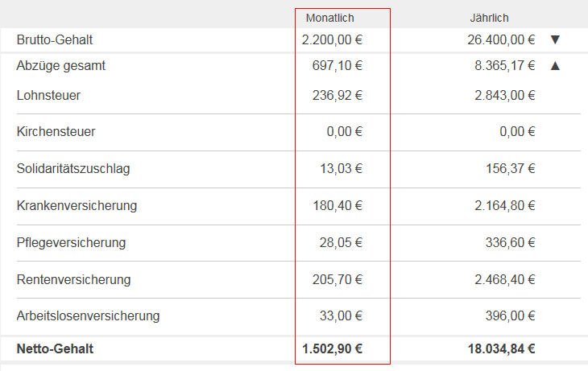Click the Lohnsteuer row label
The width and height of the screenshot is (588, 371).
(48, 95)
